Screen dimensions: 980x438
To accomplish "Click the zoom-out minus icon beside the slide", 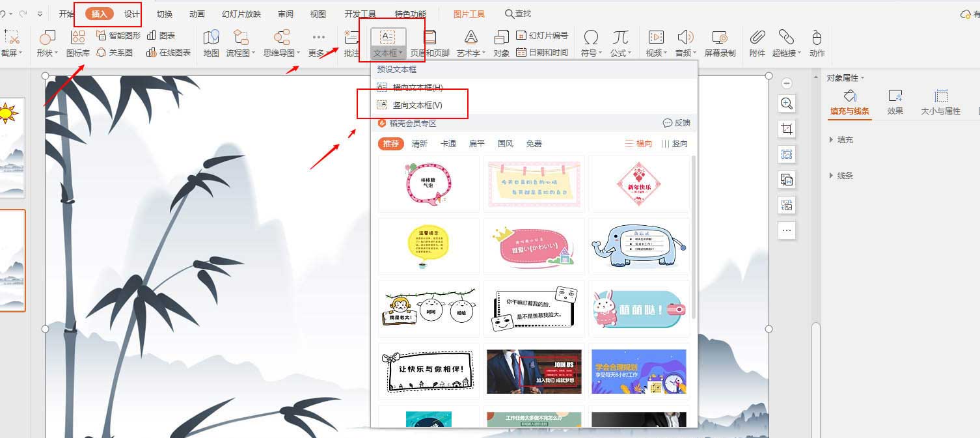I will click(786, 83).
